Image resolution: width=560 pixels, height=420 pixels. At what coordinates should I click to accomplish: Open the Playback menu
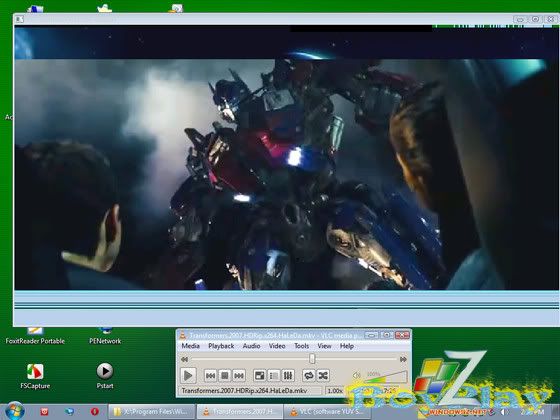coord(221,346)
